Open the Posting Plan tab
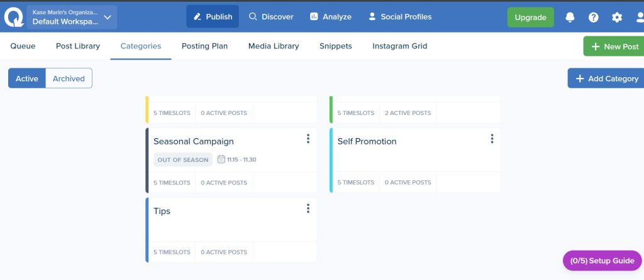 (x=204, y=46)
